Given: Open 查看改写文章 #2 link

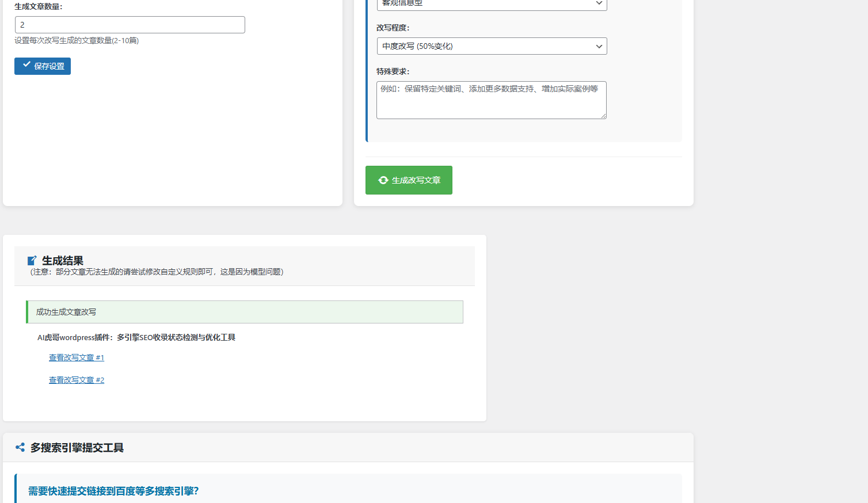Looking at the screenshot, I should (x=77, y=379).
